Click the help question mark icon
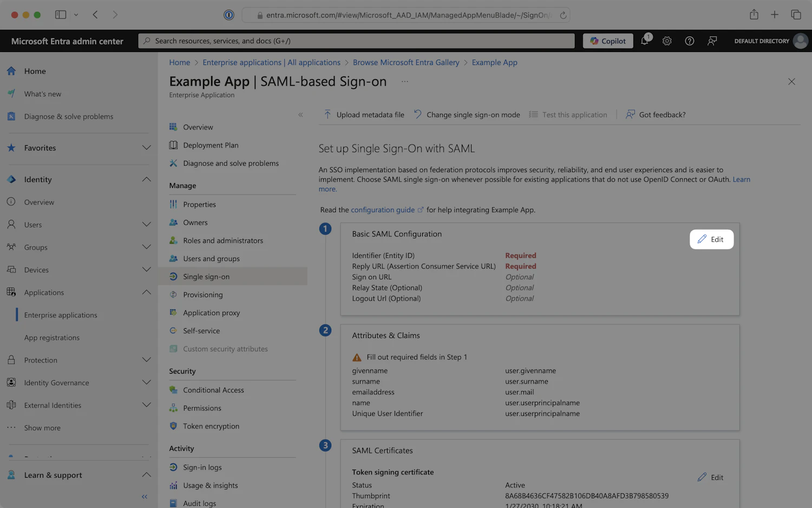The width and height of the screenshot is (812, 508). click(690, 41)
